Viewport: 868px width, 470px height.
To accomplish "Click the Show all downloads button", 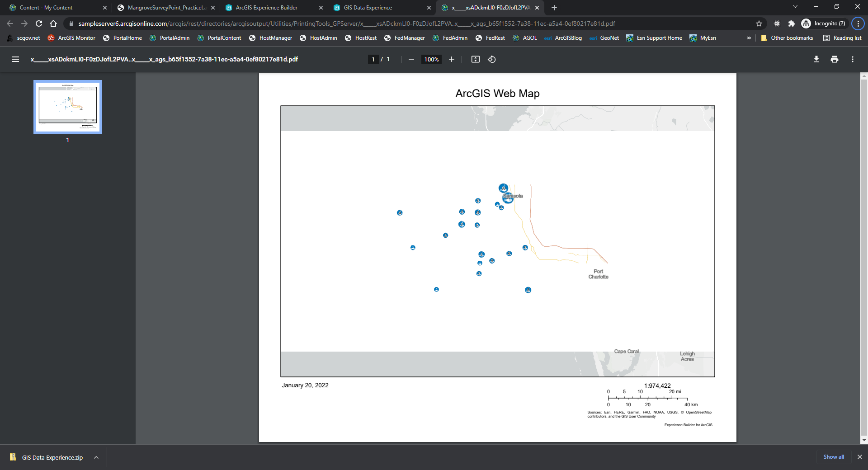I will click(x=833, y=457).
